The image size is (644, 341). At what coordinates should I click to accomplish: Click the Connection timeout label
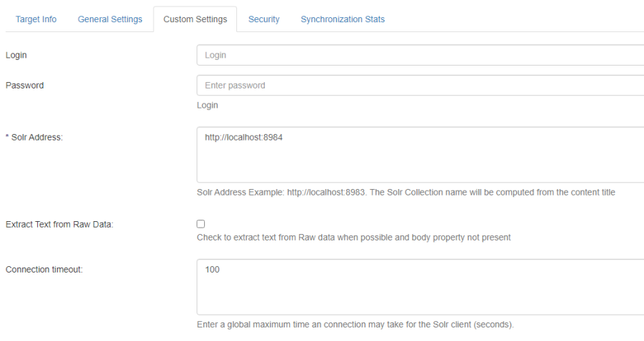click(x=44, y=270)
